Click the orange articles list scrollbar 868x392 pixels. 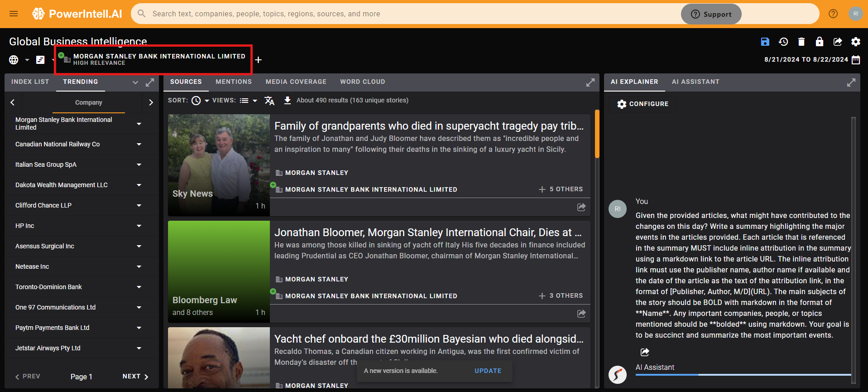597,134
